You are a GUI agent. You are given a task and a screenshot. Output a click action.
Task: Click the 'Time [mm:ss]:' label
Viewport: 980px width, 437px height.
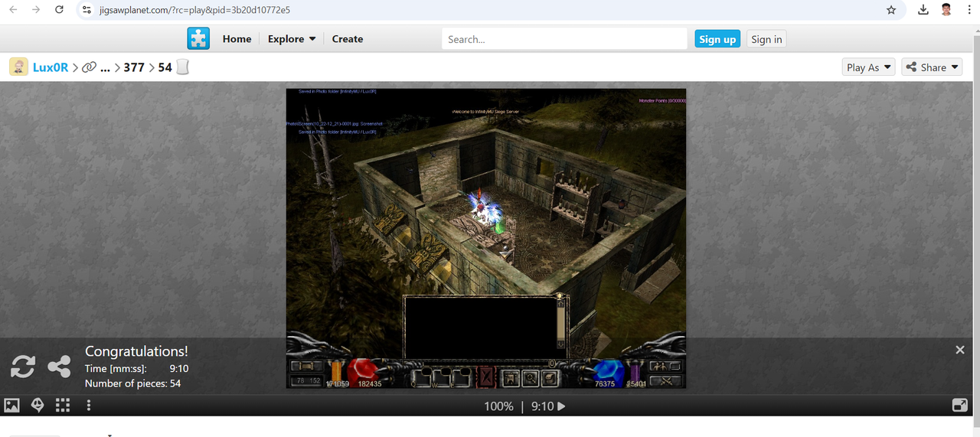116,369
